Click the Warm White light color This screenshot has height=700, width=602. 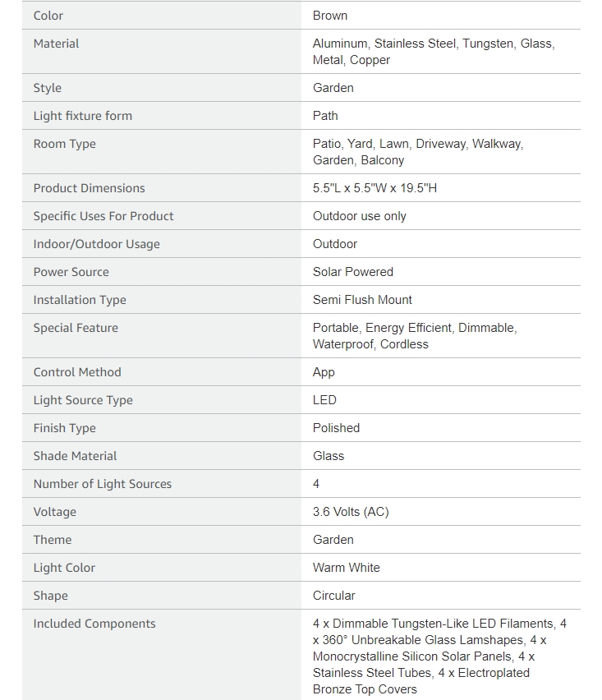[347, 568]
